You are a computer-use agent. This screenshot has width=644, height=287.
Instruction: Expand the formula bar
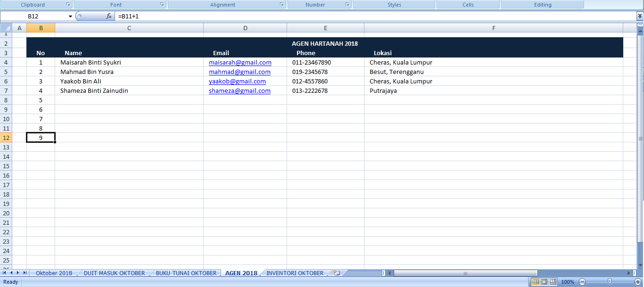point(640,16)
